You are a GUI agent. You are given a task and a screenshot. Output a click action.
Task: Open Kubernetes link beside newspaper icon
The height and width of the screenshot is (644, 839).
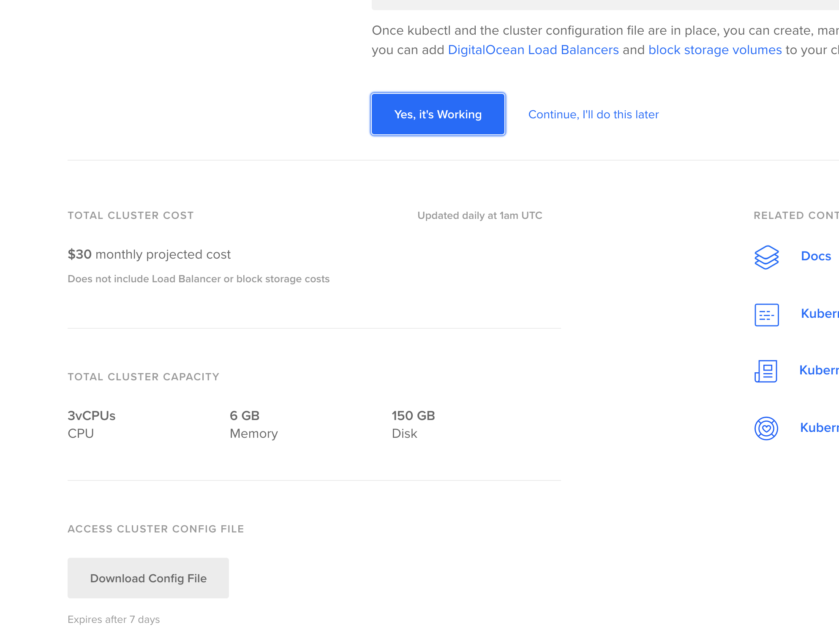click(x=819, y=370)
